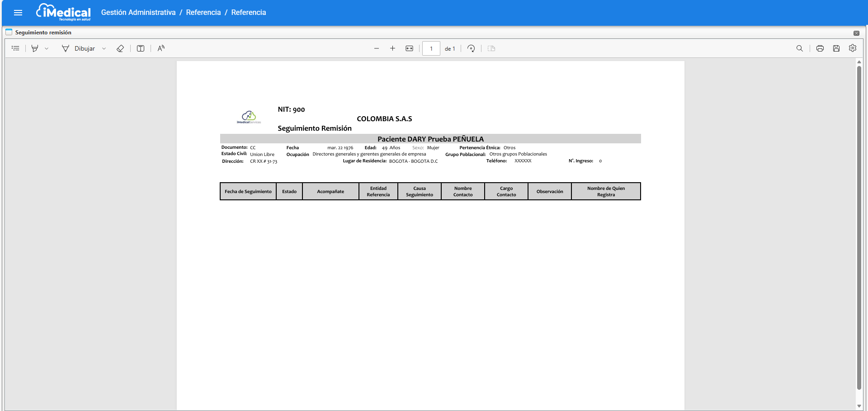Open the Dibujar options dropdown arrow

[x=104, y=48]
